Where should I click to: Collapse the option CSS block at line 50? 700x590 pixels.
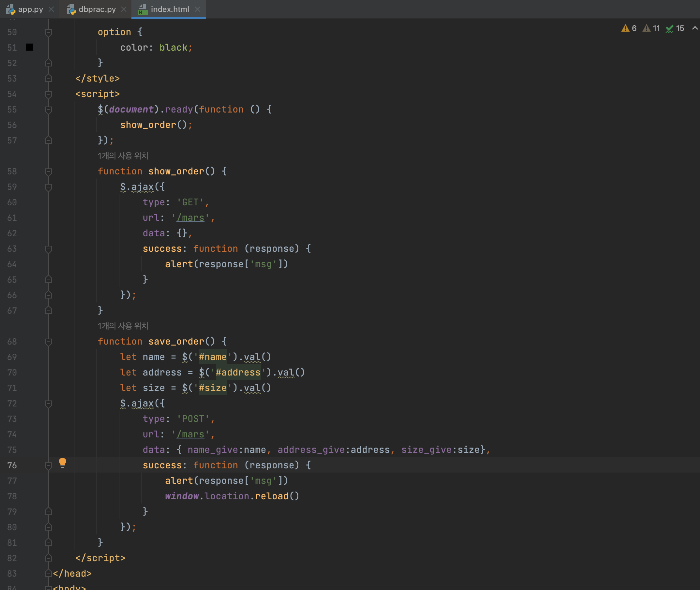coord(48,32)
